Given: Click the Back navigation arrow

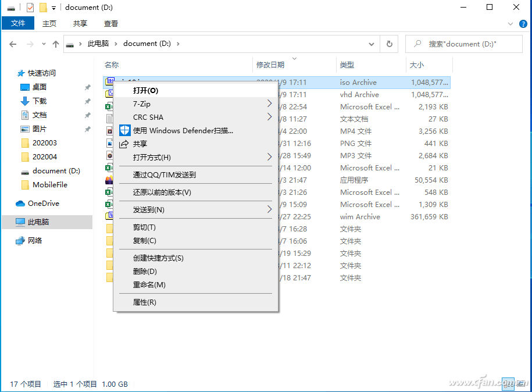Looking at the screenshot, I should pyautogui.click(x=13, y=44).
